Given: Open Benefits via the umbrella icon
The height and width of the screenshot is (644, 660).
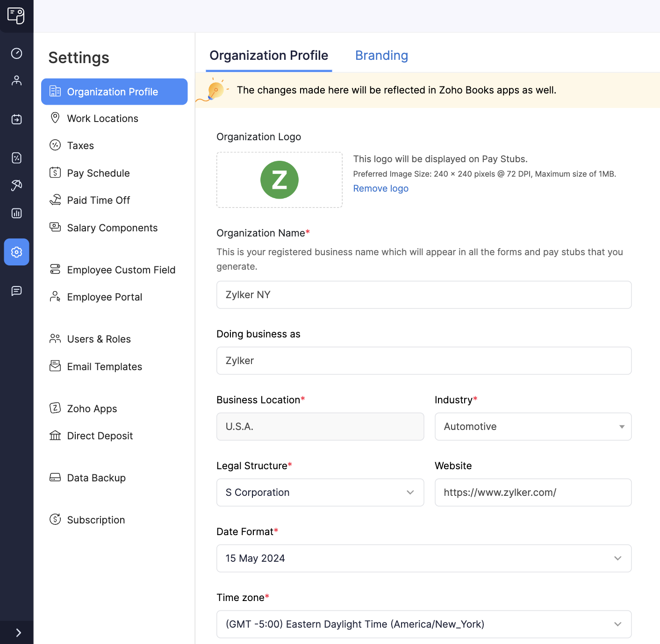Looking at the screenshot, I should 16,185.
